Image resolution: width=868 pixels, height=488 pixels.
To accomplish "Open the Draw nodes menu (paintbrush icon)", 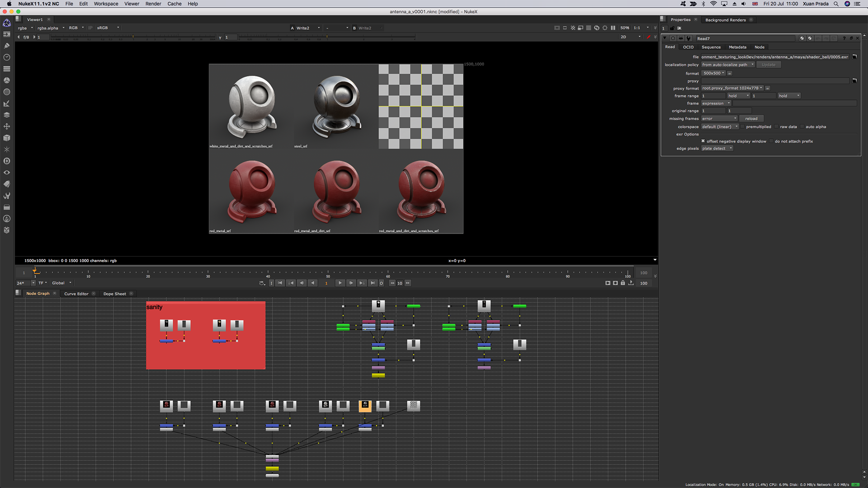I will point(7,46).
